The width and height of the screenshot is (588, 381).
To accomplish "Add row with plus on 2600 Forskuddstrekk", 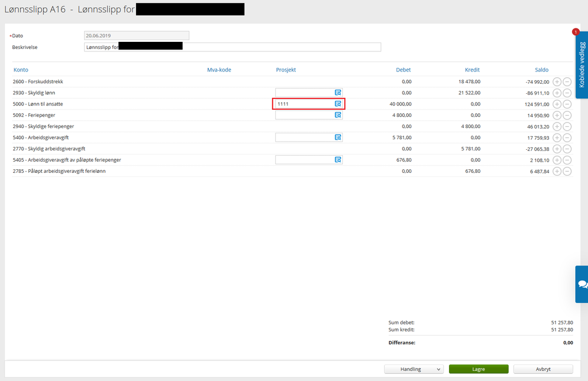I will 557,81.
